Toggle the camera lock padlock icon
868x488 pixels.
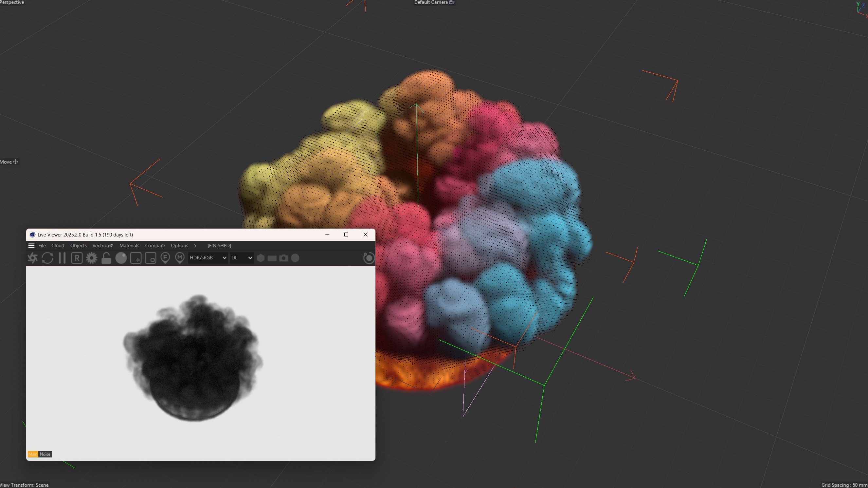106,258
